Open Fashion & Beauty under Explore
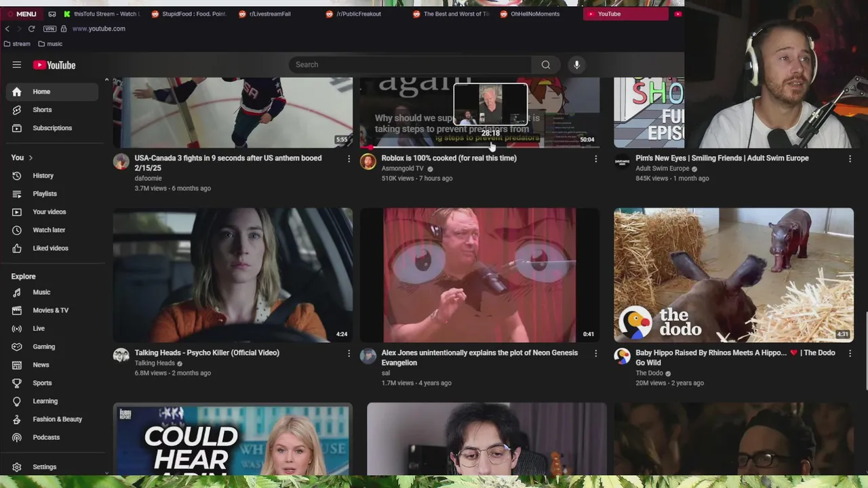 [x=52, y=420]
